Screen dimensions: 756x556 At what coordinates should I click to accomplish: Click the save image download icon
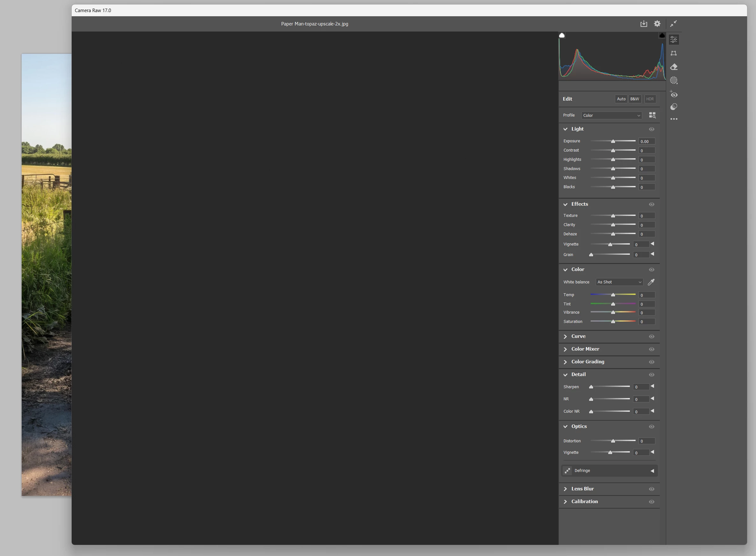pyautogui.click(x=644, y=24)
